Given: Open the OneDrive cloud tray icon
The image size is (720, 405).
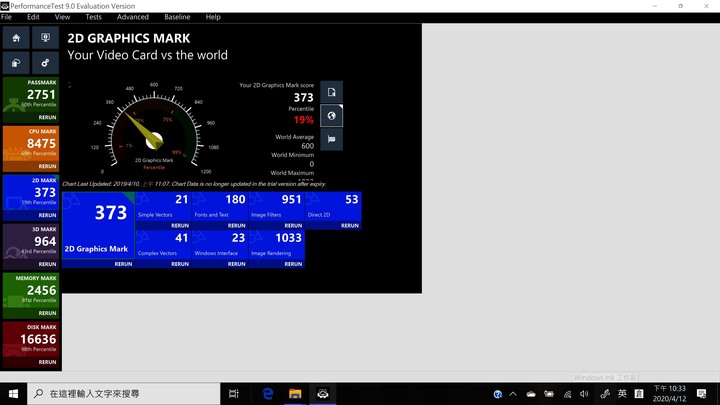Looking at the screenshot, I should pyautogui.click(x=531, y=394).
